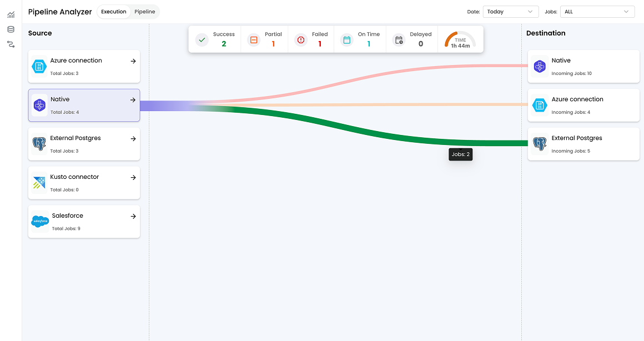Click the pipeline flow icon in sidebar

(10, 44)
